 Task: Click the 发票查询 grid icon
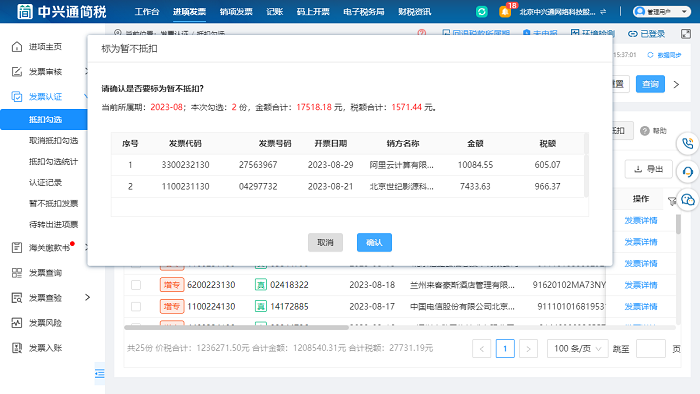[x=17, y=273]
